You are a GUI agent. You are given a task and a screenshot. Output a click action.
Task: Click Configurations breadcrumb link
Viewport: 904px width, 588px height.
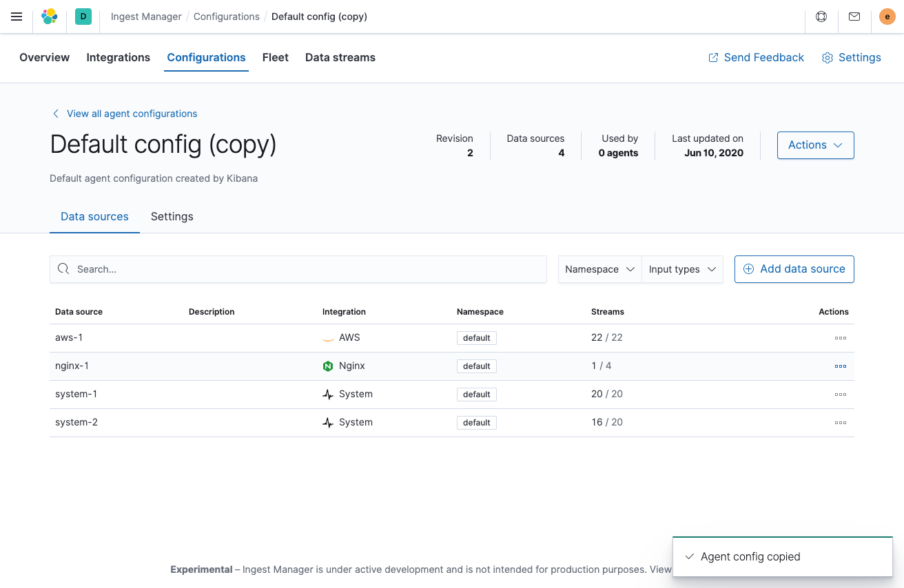pyautogui.click(x=227, y=17)
